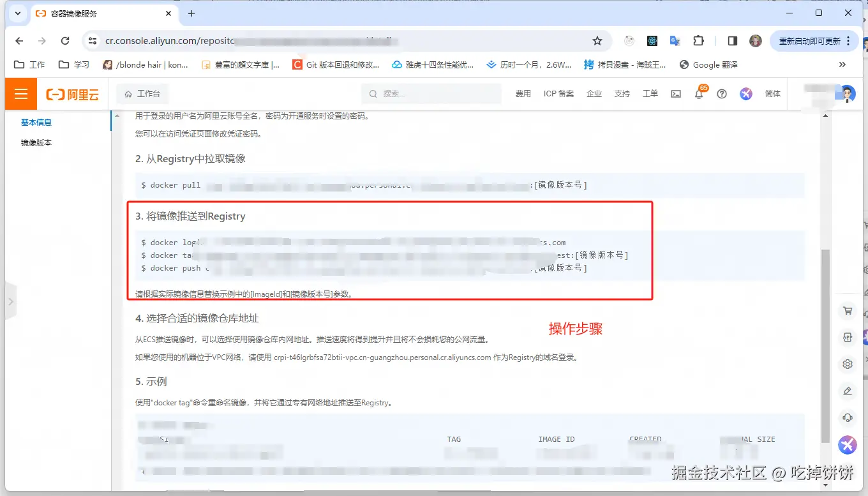The width and height of the screenshot is (868, 496).
Task: Open the Google 翻译 bookmark
Action: click(708, 64)
